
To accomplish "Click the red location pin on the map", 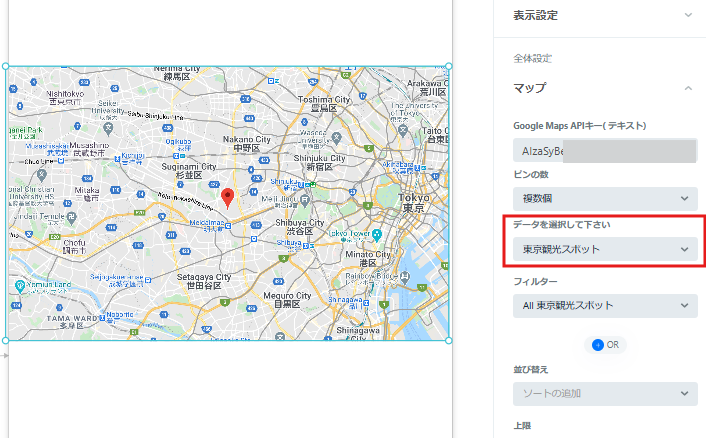I will [x=228, y=198].
